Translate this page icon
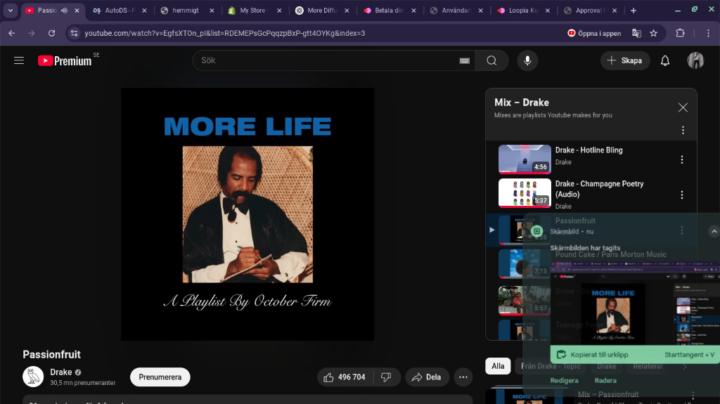Screen dimensions: 720x404 point(636,33)
